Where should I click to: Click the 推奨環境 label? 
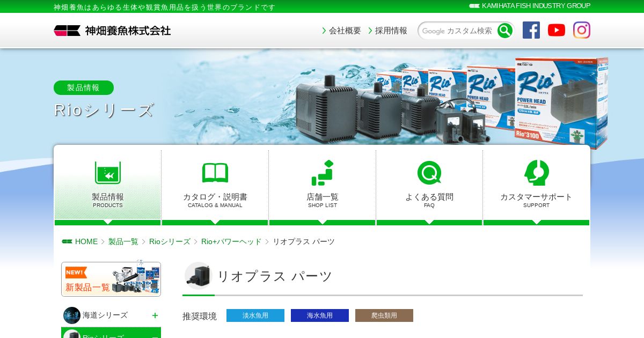(x=200, y=316)
